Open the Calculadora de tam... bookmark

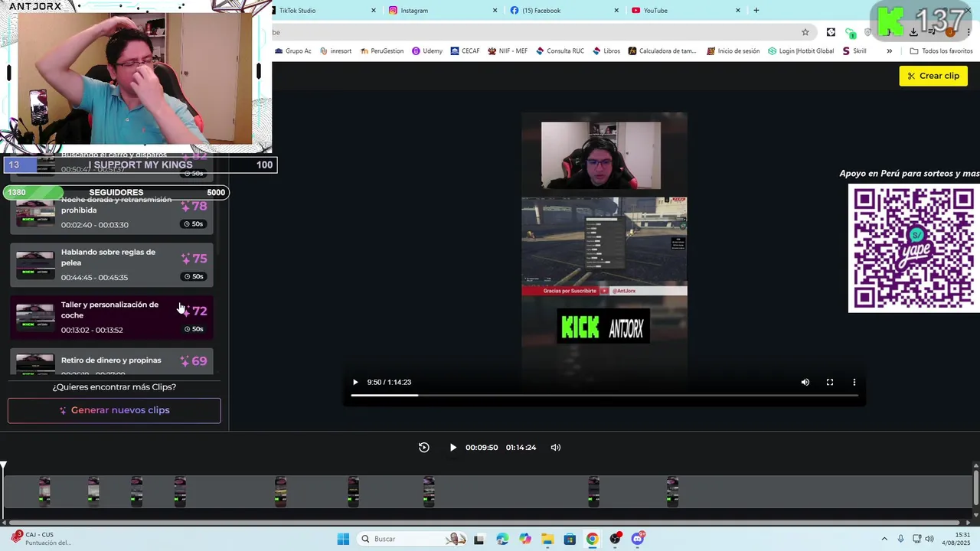[x=662, y=51]
